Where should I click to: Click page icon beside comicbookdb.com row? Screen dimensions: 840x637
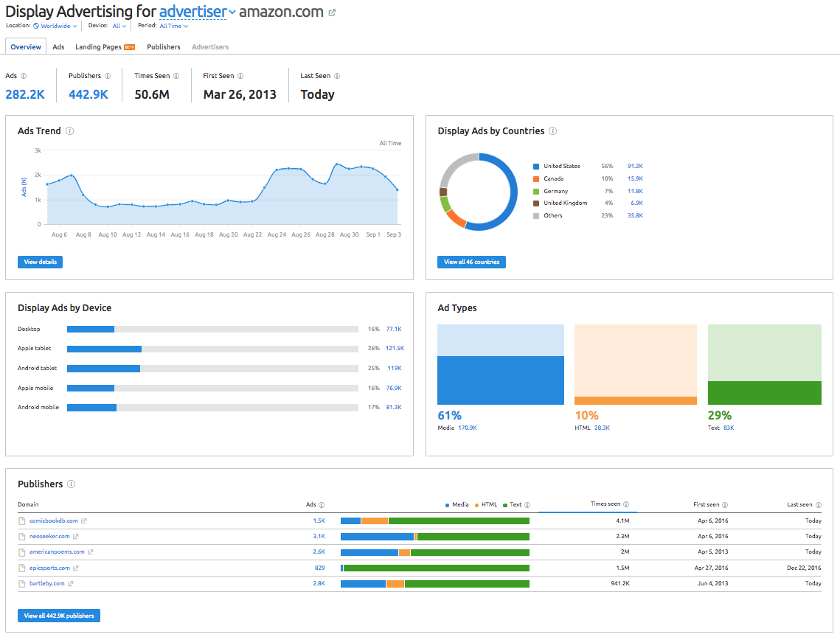(x=22, y=521)
